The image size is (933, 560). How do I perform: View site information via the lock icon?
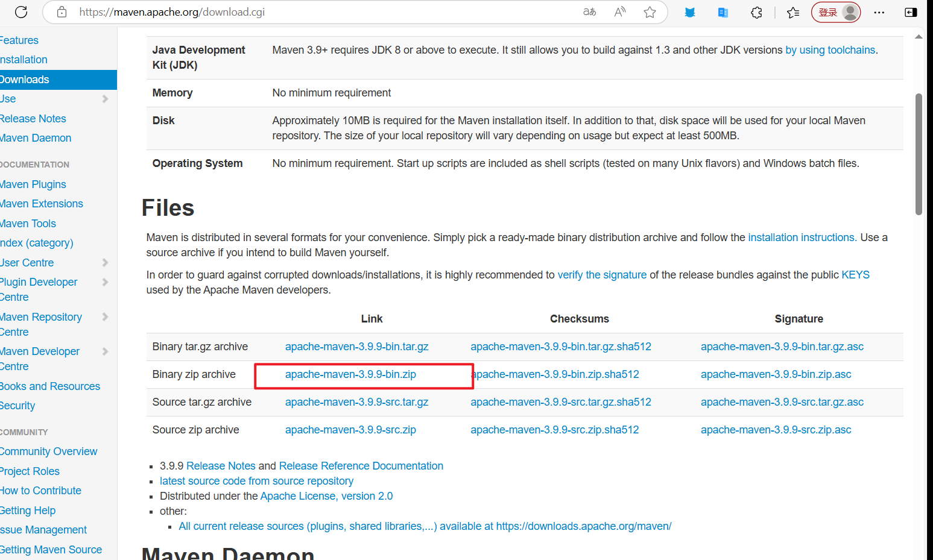coord(62,12)
